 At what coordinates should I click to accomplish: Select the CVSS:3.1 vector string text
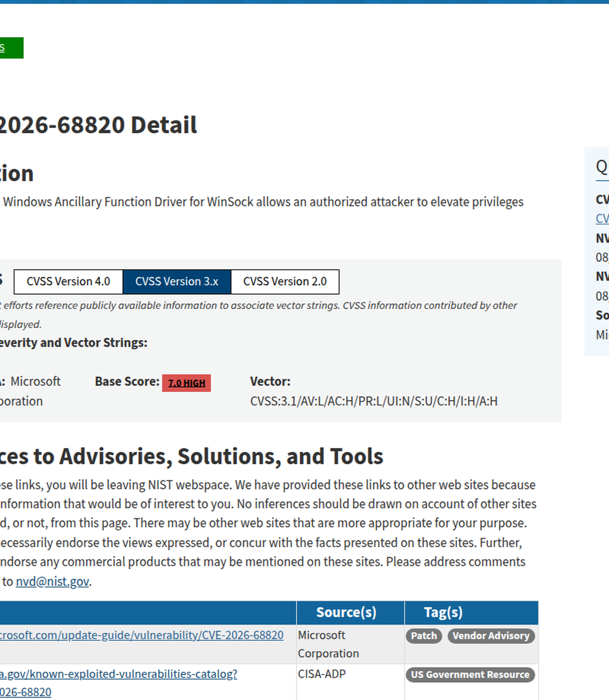(x=374, y=401)
